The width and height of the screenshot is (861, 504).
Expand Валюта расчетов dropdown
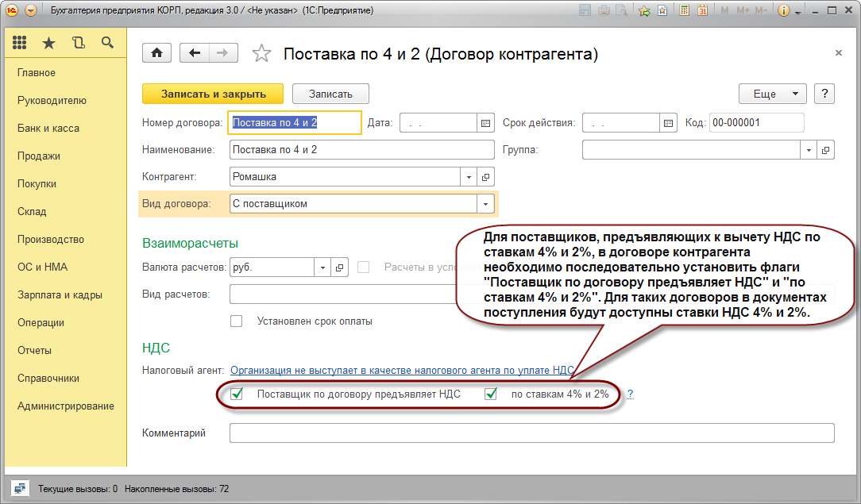coord(322,267)
